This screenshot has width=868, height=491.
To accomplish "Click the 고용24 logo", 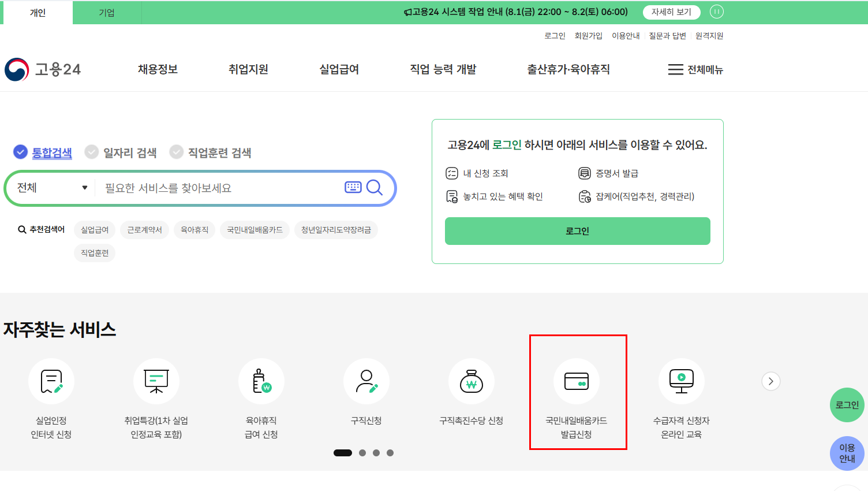I will click(43, 69).
